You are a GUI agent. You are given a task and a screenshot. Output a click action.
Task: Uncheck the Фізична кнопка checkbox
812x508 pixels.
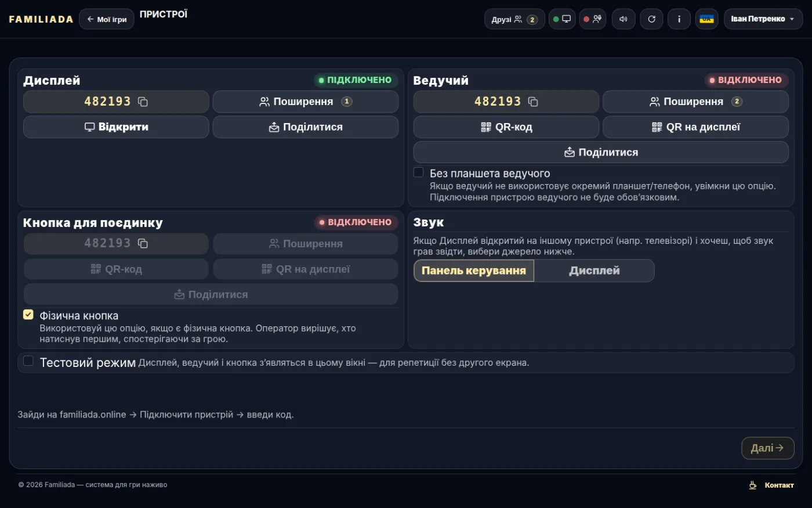tap(28, 315)
